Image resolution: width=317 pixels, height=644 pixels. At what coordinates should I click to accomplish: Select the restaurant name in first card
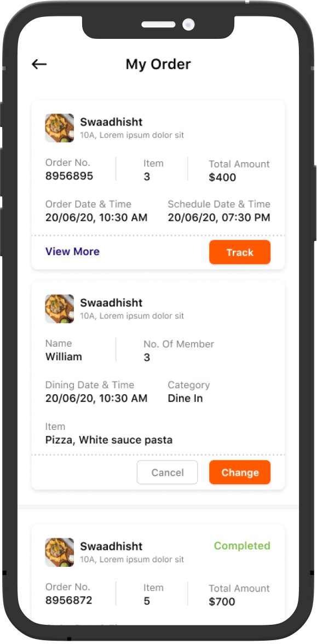coord(111,122)
